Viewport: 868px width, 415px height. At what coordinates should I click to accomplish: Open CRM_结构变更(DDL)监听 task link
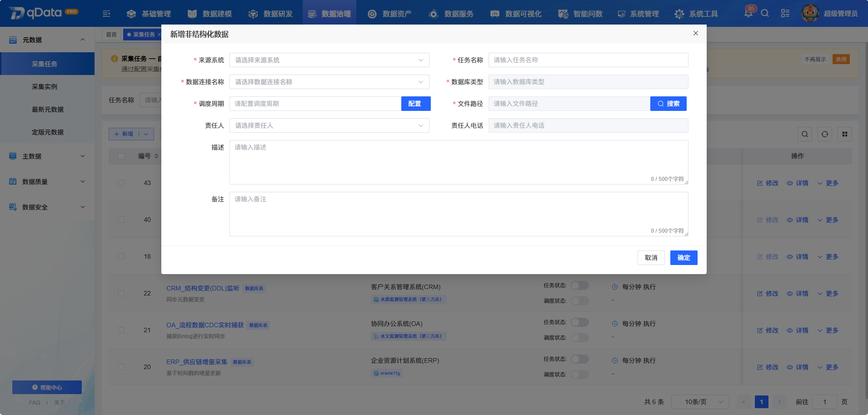[x=203, y=288]
